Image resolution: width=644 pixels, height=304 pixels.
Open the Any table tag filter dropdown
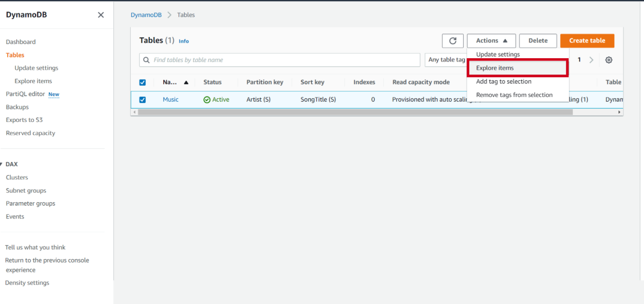coord(447,60)
